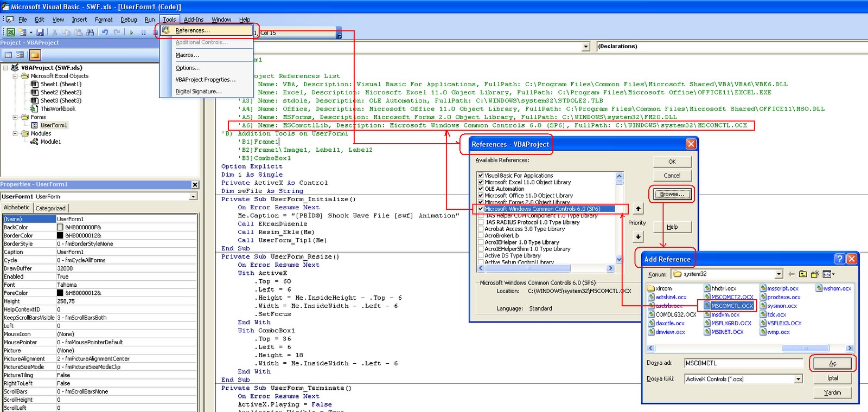Collapse the Forms folder in project tree
This screenshot has height=412, width=868.
(x=15, y=117)
